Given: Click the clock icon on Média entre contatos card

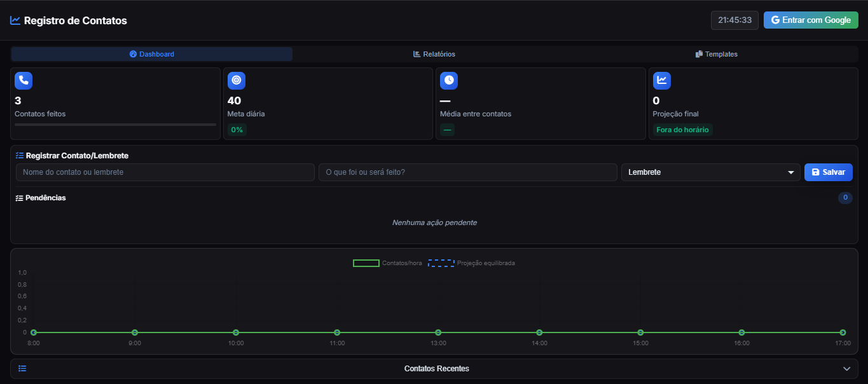Looking at the screenshot, I should (448, 80).
